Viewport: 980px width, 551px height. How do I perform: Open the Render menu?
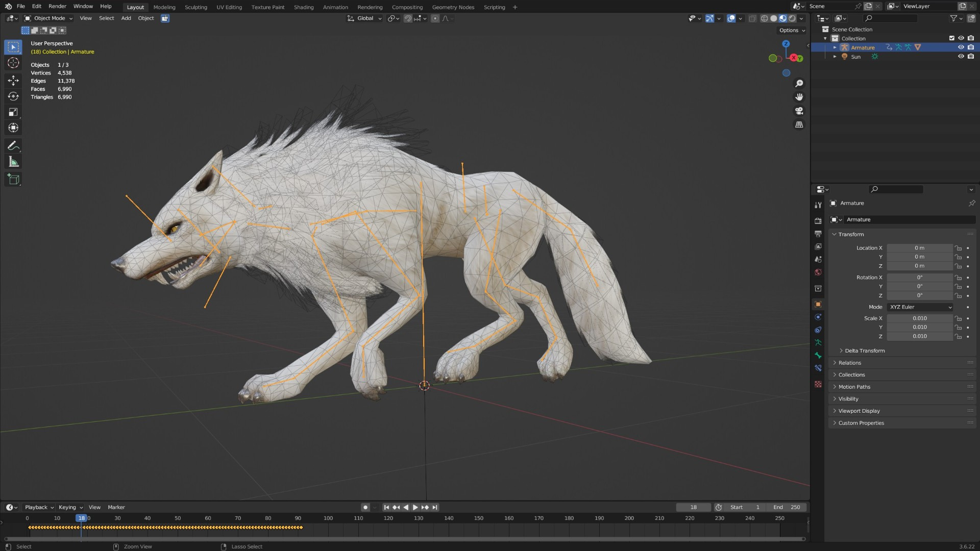click(x=57, y=6)
